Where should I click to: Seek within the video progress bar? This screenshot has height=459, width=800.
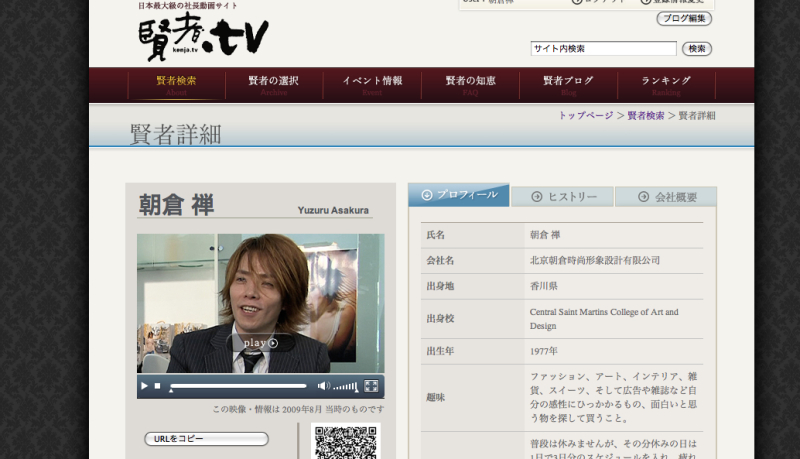238,386
